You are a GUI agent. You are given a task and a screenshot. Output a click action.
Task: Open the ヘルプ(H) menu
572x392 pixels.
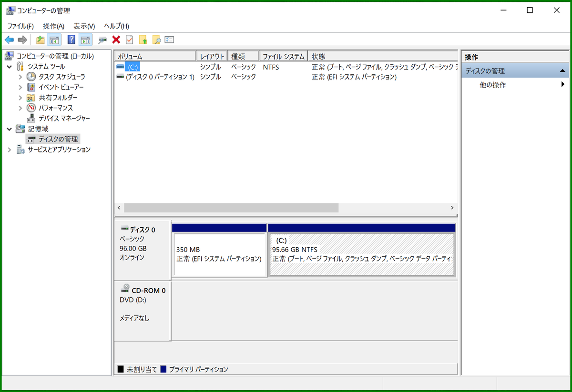click(x=116, y=26)
